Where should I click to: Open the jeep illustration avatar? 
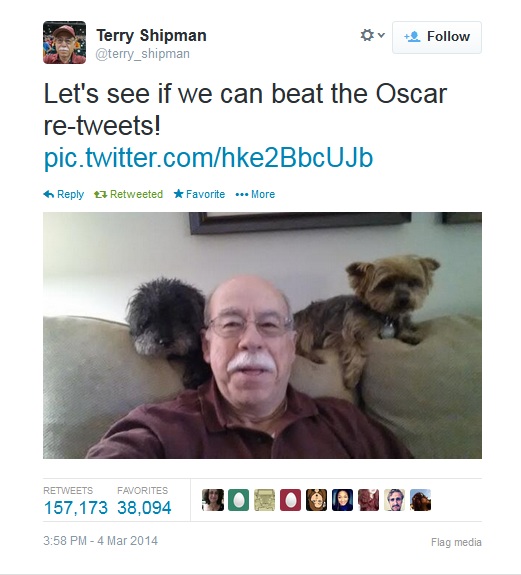(264, 500)
